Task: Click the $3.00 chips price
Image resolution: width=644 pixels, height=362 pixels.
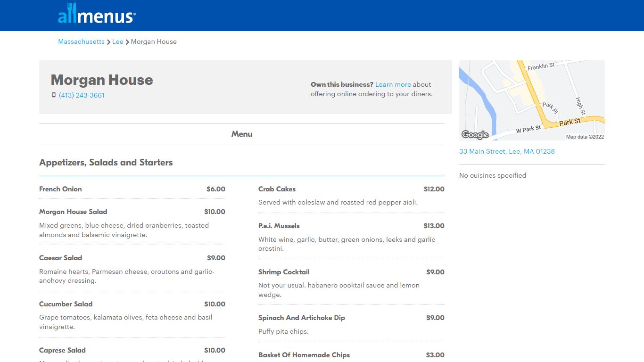Action: tap(435, 355)
